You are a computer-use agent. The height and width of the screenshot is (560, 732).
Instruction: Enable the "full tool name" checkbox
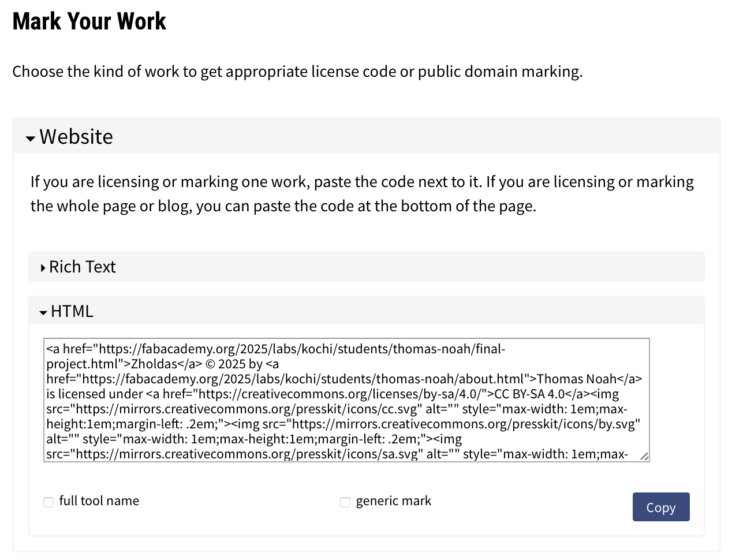(48, 502)
